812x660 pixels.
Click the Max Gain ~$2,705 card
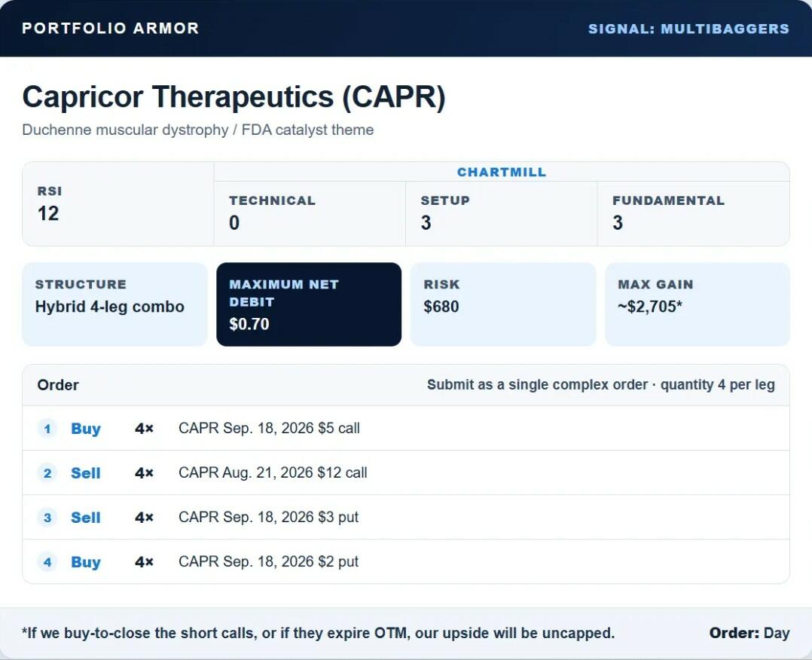[x=697, y=304]
